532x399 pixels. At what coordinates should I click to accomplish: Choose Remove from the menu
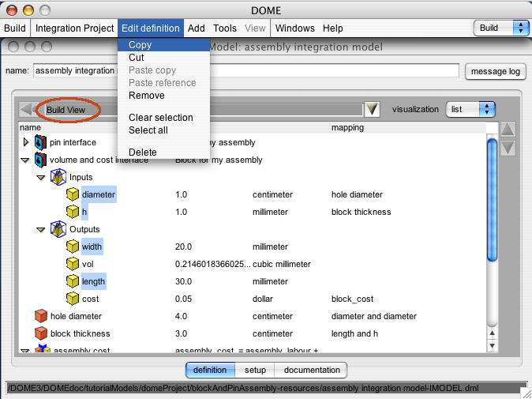pos(164,96)
